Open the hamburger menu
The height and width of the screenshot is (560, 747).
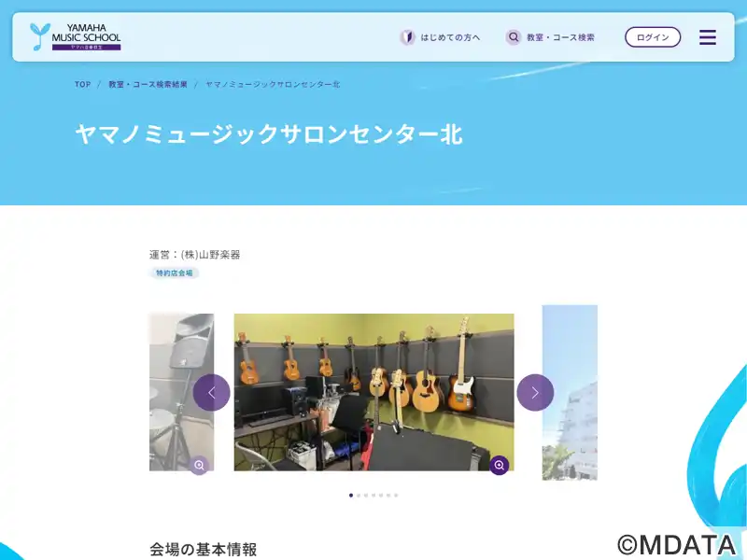point(708,37)
